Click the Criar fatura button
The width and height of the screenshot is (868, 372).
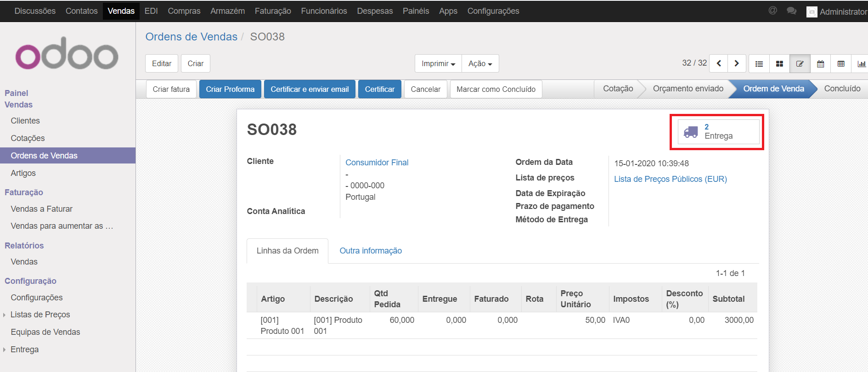point(171,89)
